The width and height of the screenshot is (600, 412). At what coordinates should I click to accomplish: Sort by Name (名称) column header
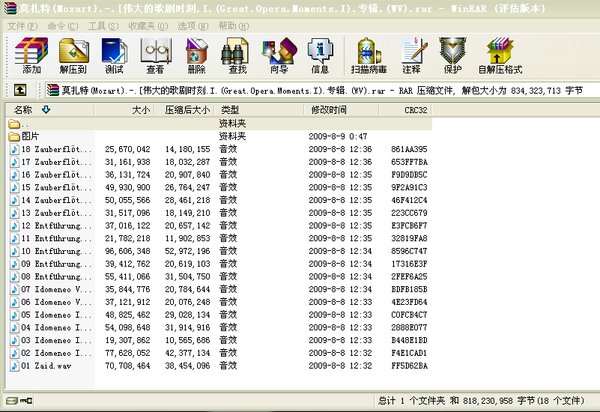click(50, 110)
